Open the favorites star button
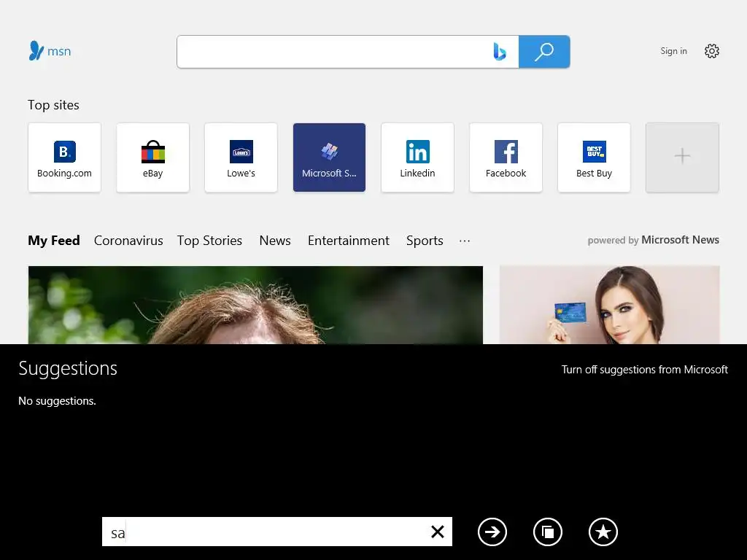This screenshot has height=560, width=747. (x=603, y=532)
